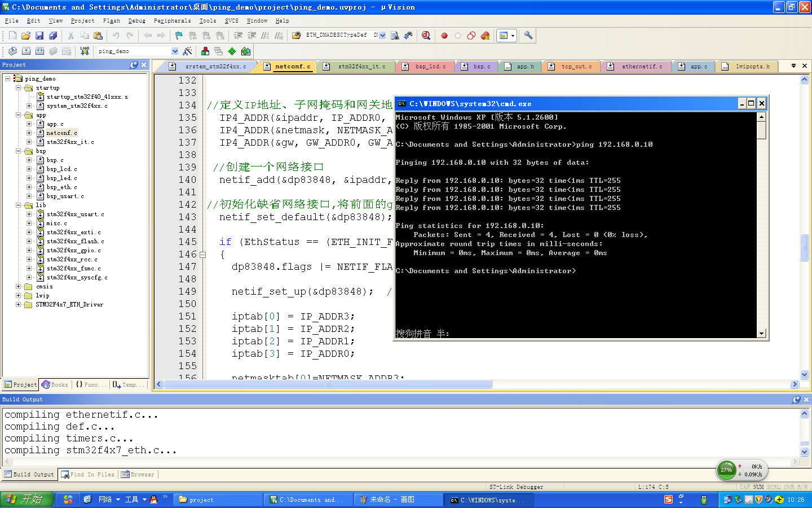812x508 pixels.
Task: Open the Books tab in Project panel
Action: coord(55,385)
